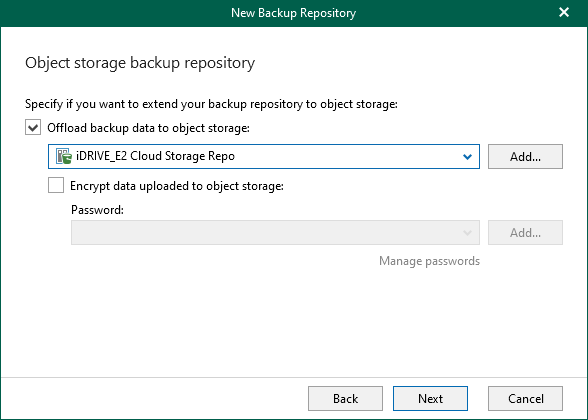588x420 pixels.
Task: Proceed with the Next button
Action: pos(430,398)
